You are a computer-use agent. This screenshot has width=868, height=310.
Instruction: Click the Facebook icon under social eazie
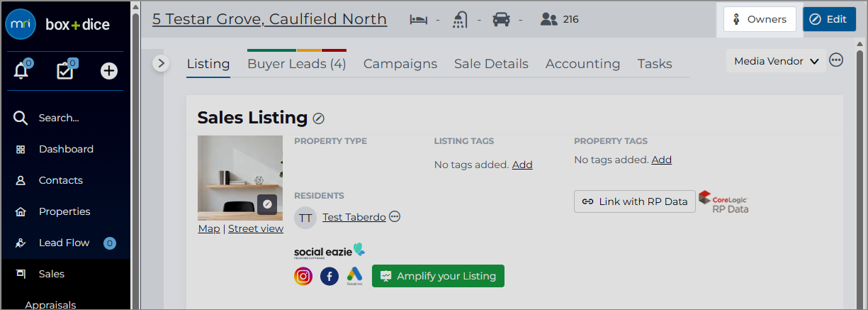click(329, 276)
